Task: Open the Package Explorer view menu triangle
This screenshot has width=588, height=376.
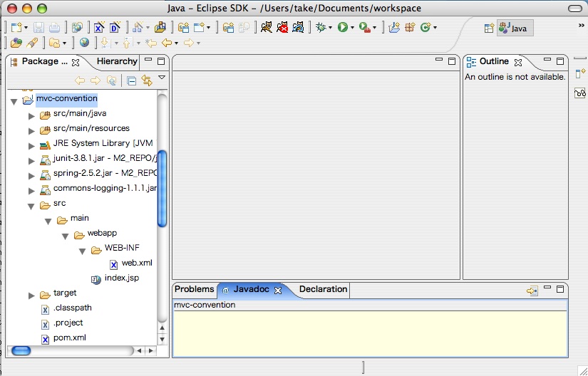Action: (x=162, y=78)
